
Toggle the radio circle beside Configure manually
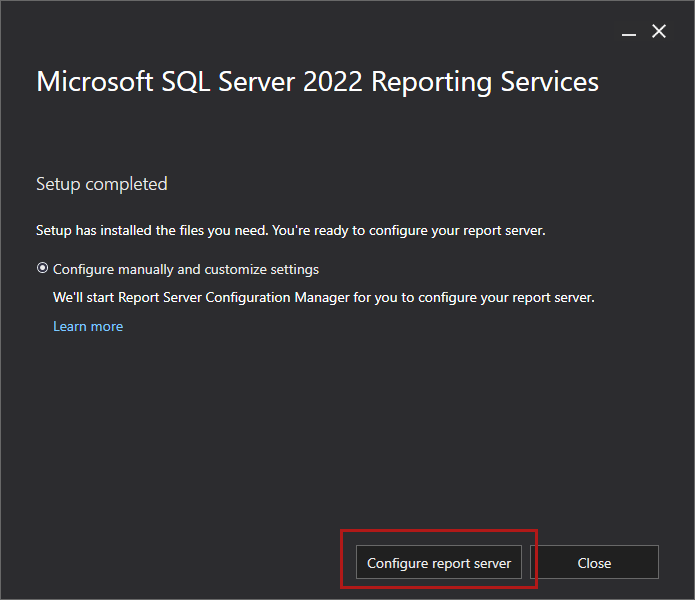[42, 269]
